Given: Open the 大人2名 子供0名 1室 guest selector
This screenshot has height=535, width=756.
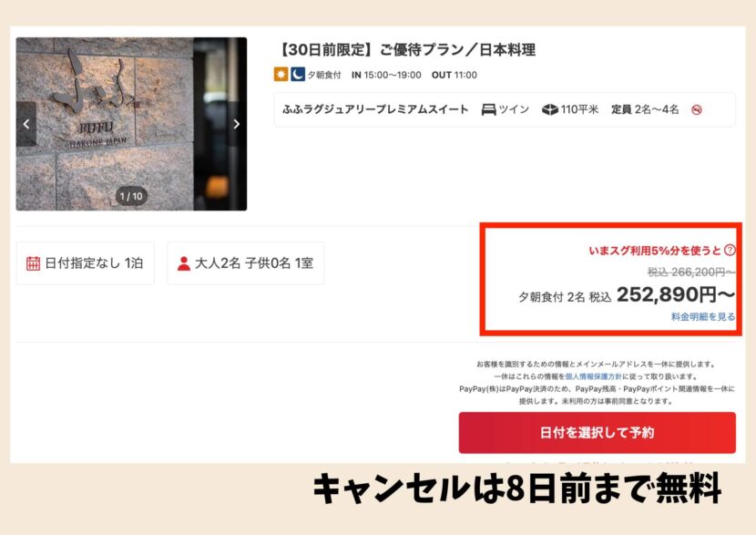Looking at the screenshot, I should click(x=245, y=263).
